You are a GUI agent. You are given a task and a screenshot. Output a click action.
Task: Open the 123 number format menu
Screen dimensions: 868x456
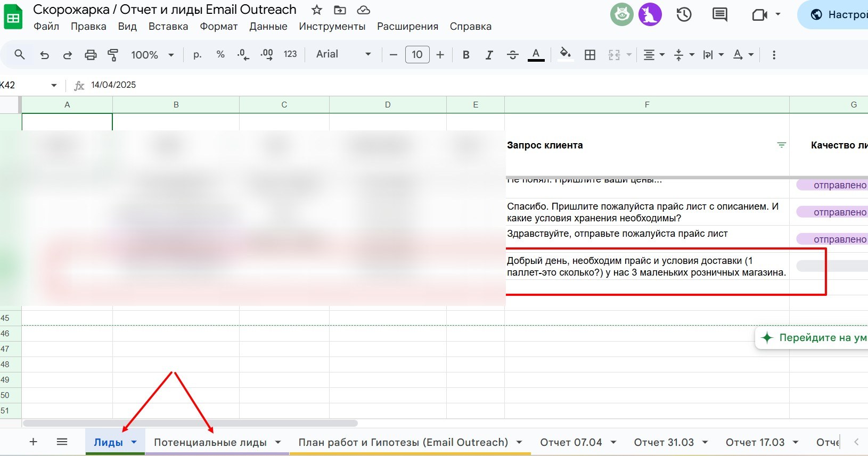point(290,54)
